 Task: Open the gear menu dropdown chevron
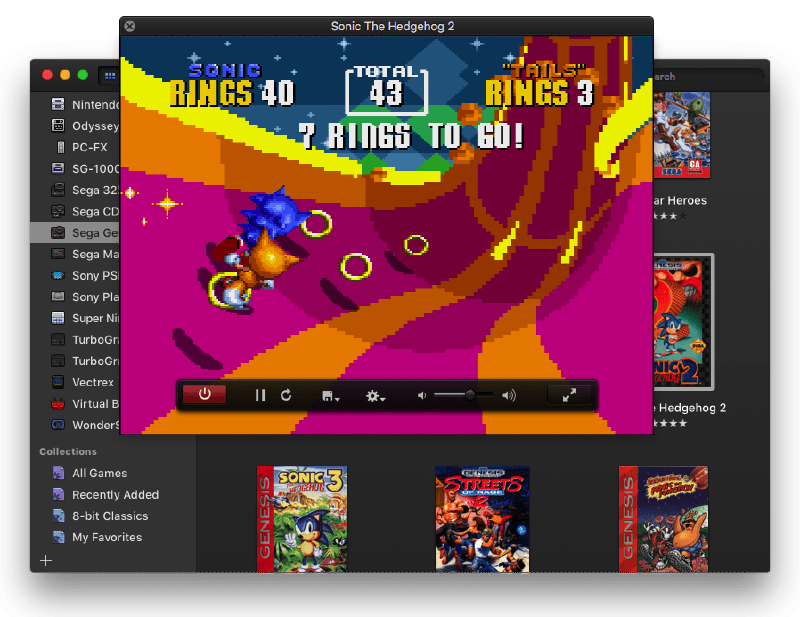click(x=384, y=398)
